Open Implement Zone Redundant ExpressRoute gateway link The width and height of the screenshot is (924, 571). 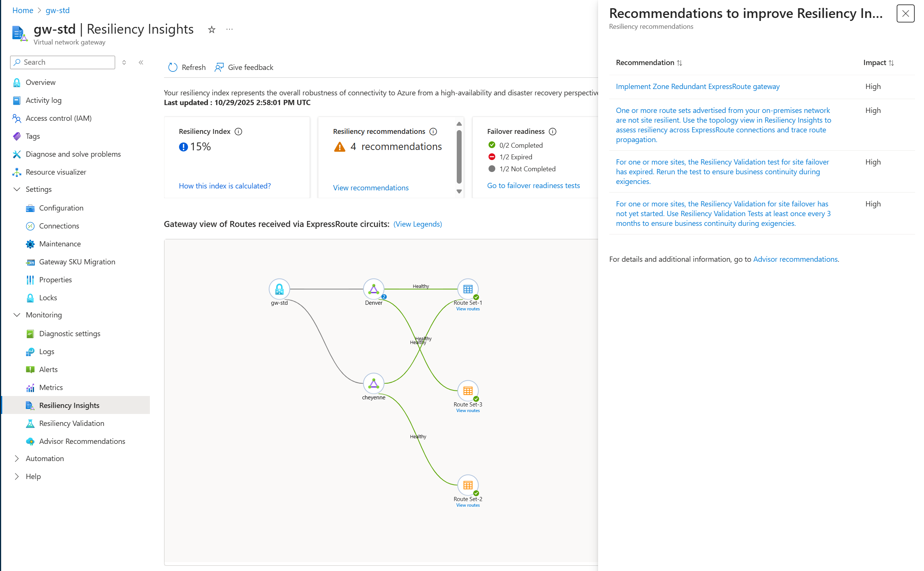coord(697,86)
